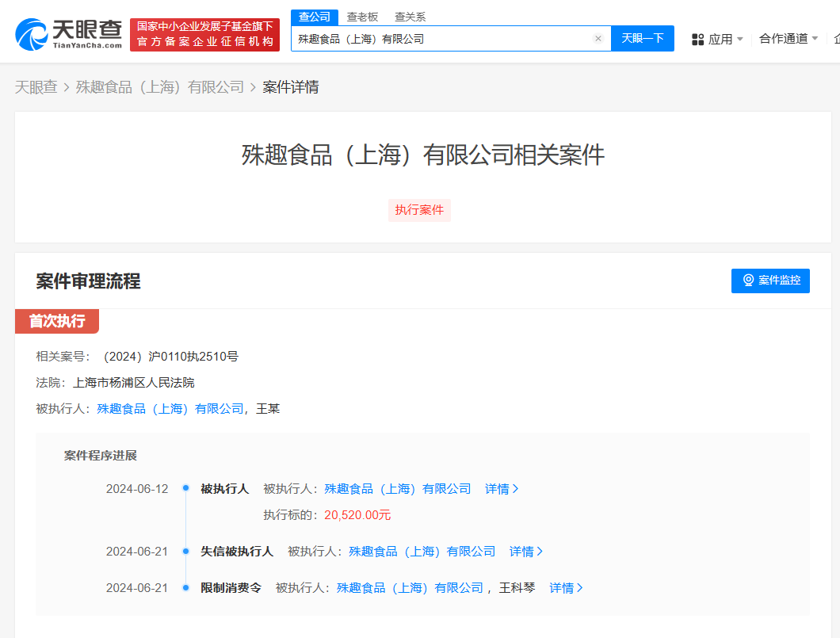
Task: Click inside the company search input field
Action: [444, 38]
